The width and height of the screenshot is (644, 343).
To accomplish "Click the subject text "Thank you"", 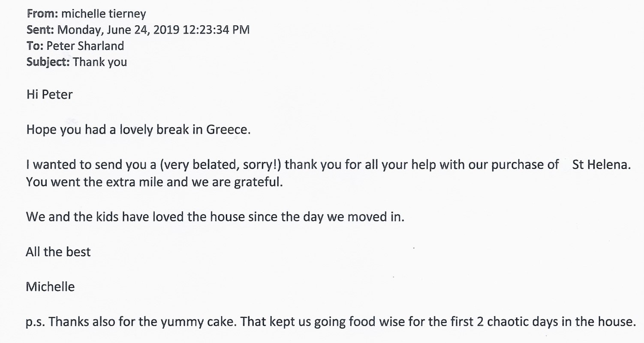I will (x=100, y=62).
